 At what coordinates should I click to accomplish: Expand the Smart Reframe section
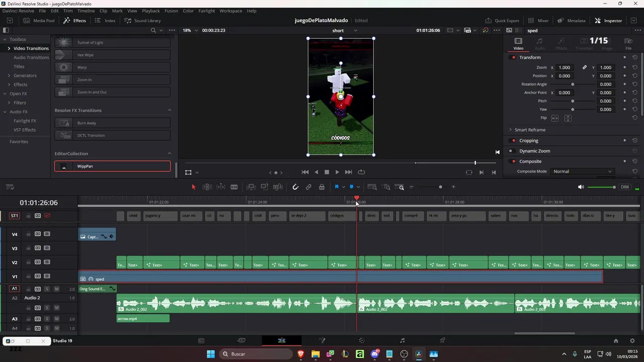(510, 130)
